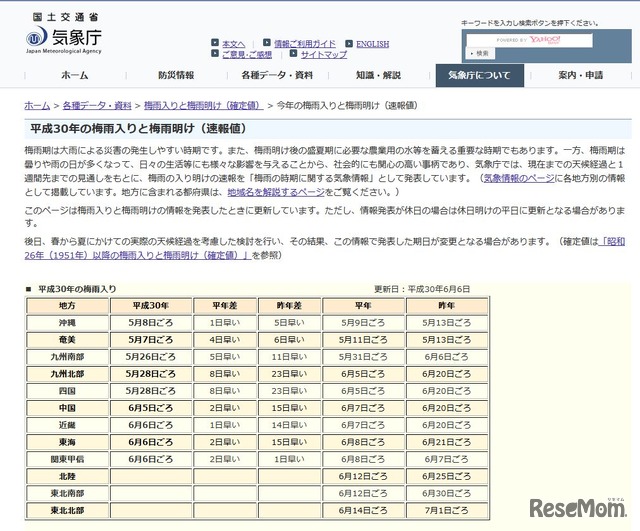The width and height of the screenshot is (640, 531).
Task: Click the 東北南部 row label
Action: tap(67, 493)
